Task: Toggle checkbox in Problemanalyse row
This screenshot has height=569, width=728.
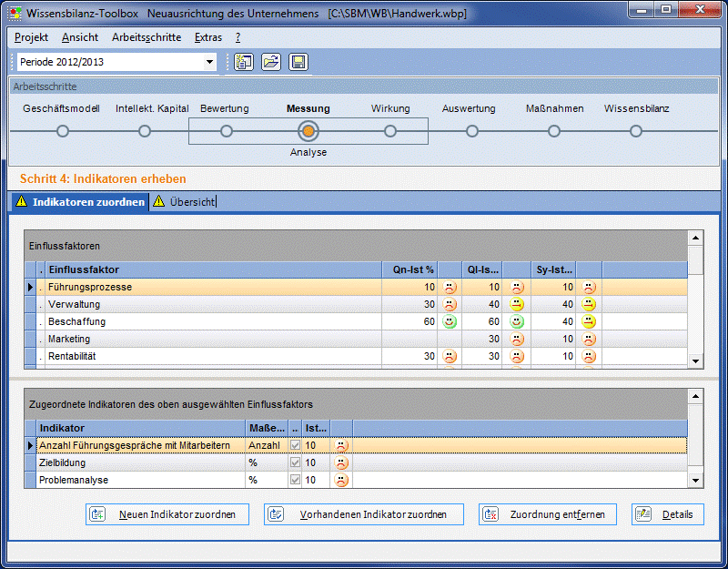Action: [x=295, y=480]
